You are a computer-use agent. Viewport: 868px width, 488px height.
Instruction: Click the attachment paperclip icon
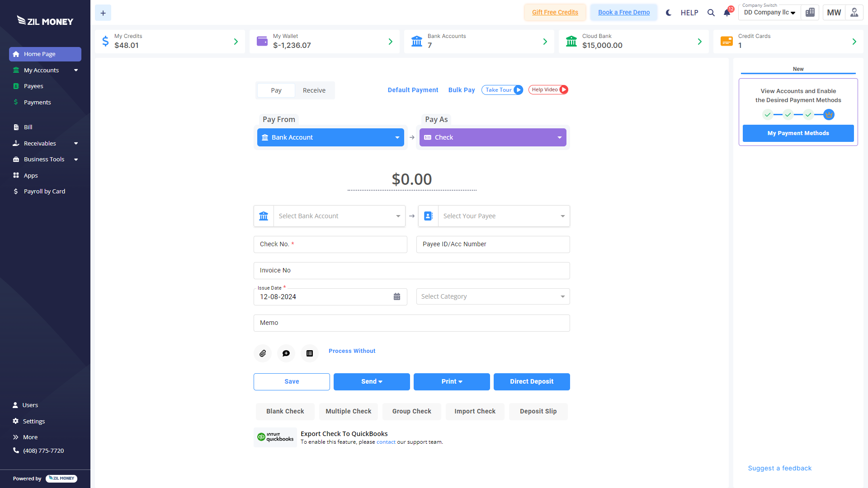point(263,353)
